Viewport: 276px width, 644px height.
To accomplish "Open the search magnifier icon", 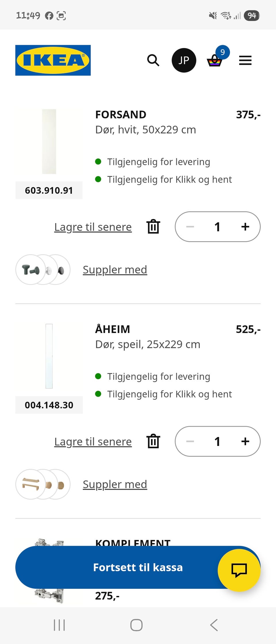I will 153,60.
